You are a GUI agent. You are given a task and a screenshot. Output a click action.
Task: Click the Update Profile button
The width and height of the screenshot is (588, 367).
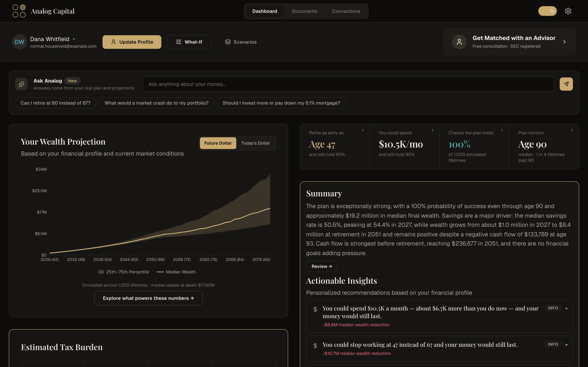tap(132, 42)
